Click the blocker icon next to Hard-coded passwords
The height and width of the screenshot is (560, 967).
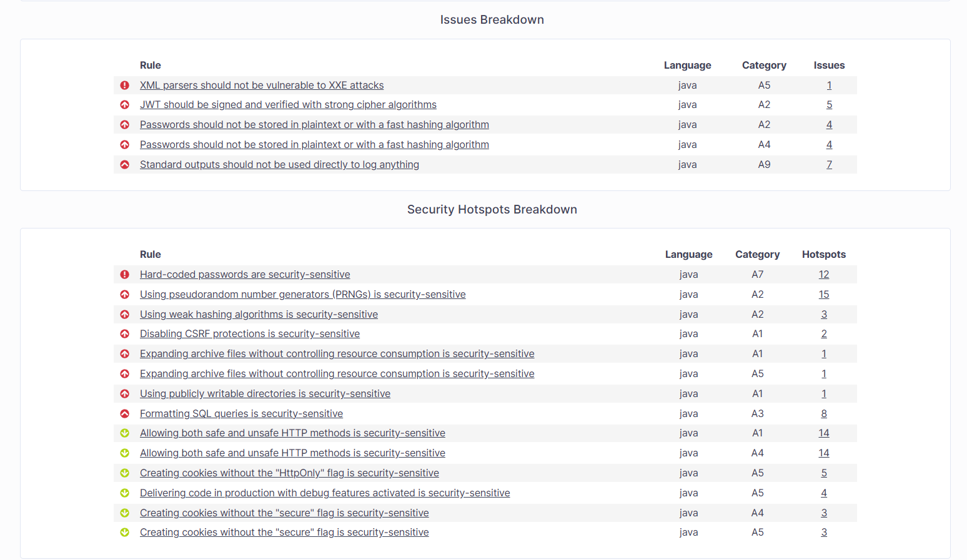tap(125, 275)
